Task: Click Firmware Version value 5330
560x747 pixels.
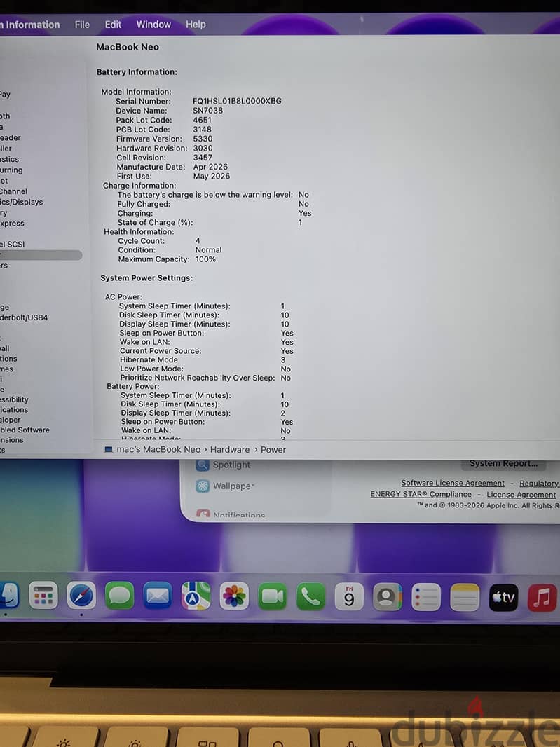Action: point(203,139)
